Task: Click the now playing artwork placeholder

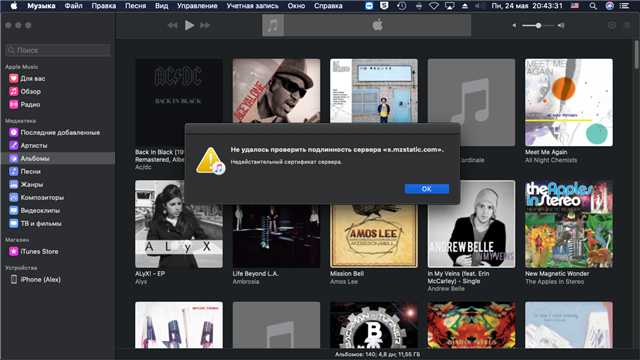Action: tap(273, 25)
